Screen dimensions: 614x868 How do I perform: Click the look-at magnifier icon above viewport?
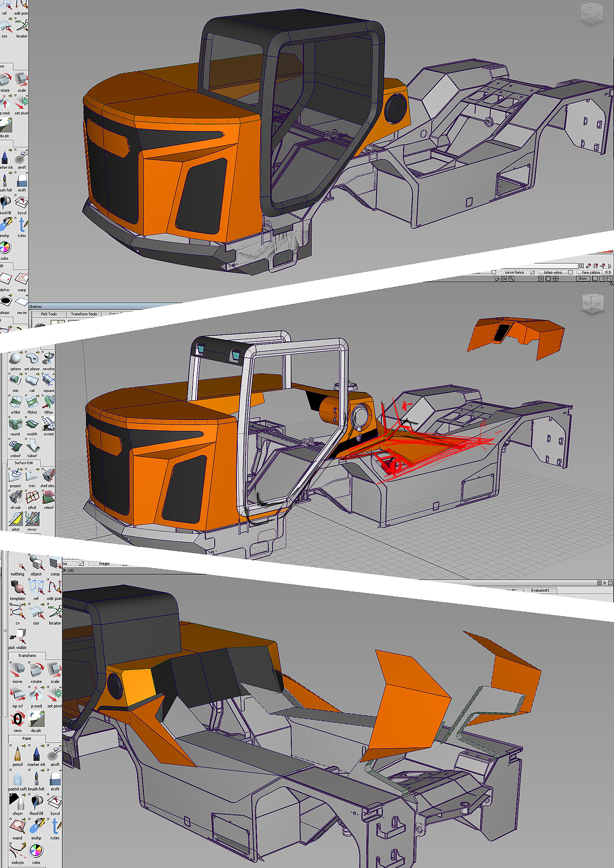511,278
